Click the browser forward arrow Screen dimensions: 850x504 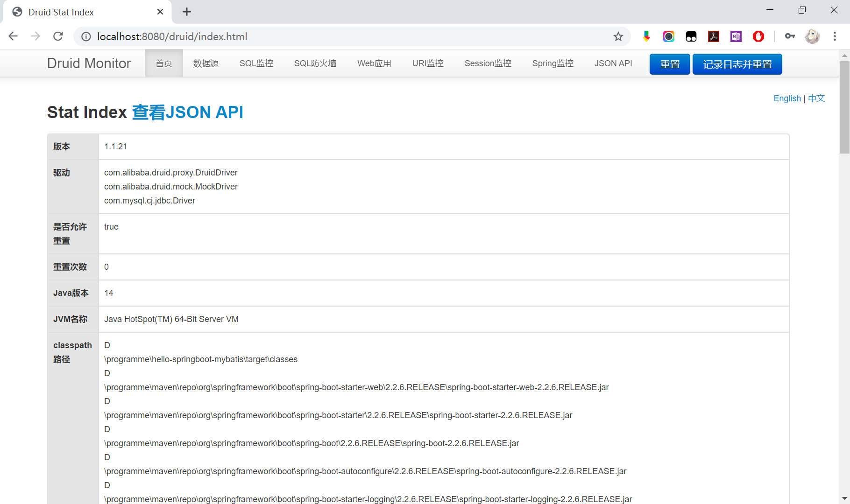pos(35,36)
